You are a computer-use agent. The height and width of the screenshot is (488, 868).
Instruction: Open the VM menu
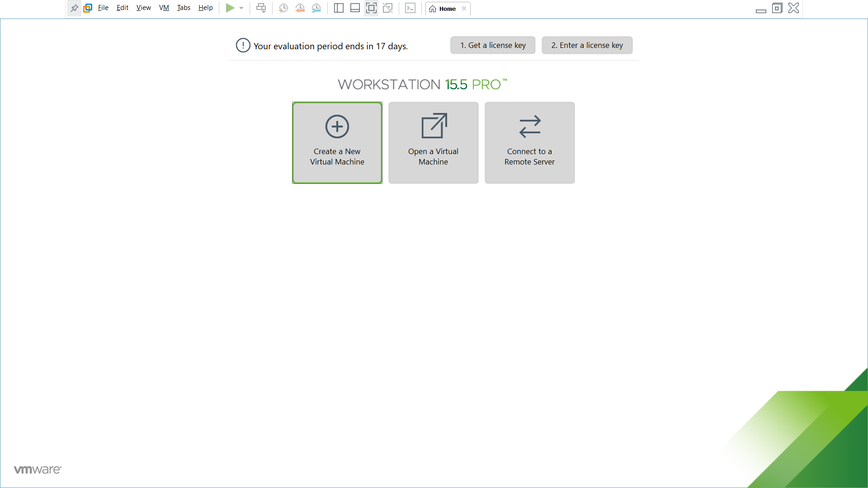[x=164, y=8]
